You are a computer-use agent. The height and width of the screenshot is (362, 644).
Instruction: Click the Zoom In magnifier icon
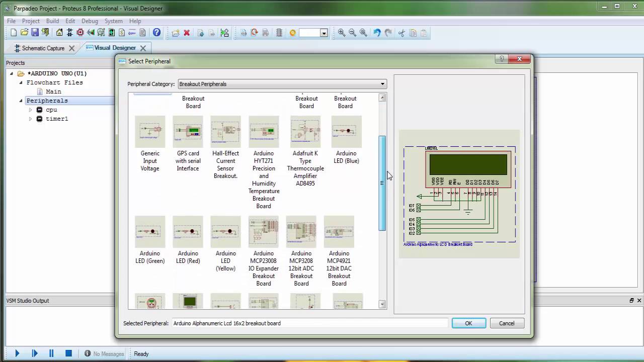[x=342, y=33]
